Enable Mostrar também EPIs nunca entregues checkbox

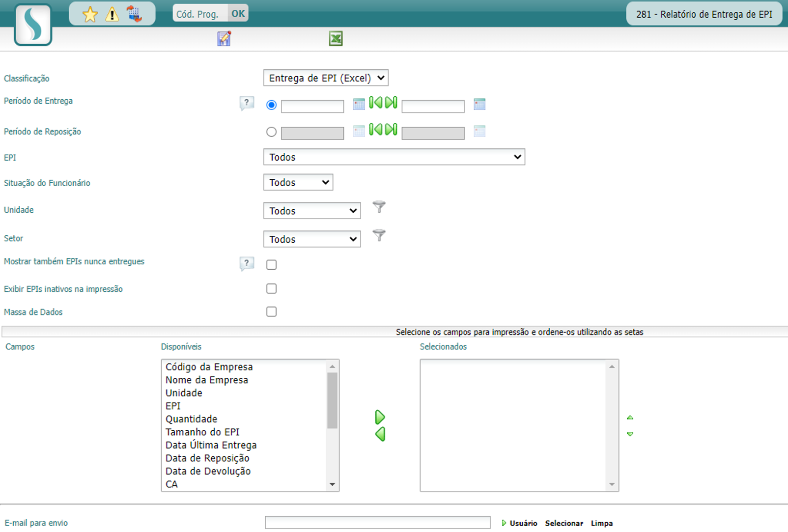(271, 265)
